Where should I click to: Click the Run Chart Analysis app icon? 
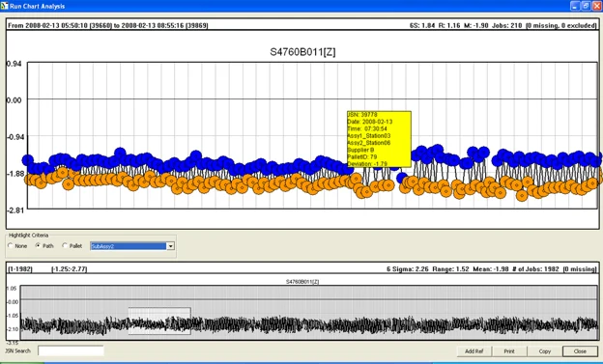coord(5,6)
